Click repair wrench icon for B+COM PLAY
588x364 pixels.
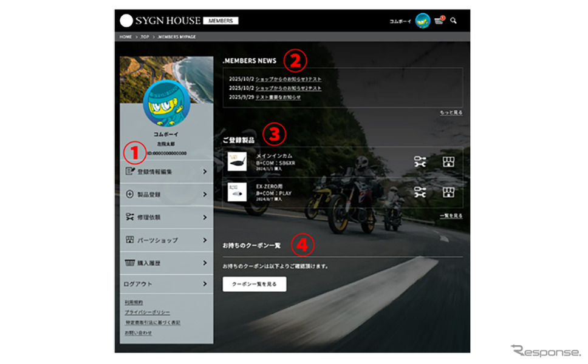(420, 192)
